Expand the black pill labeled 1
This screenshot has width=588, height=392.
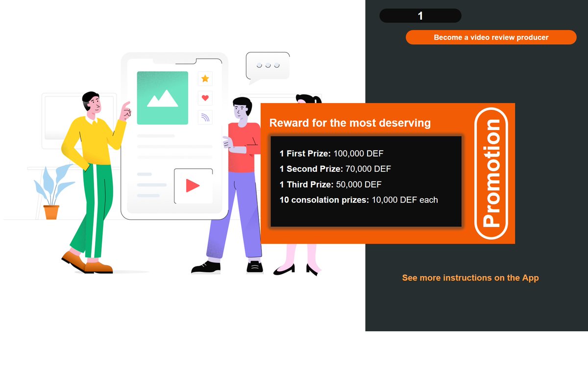point(420,16)
